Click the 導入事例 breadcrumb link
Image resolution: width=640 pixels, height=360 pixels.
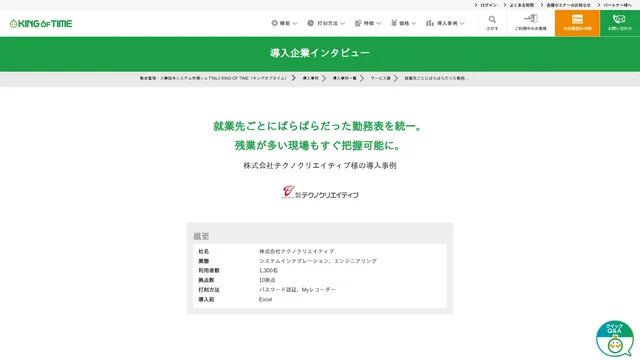311,78
